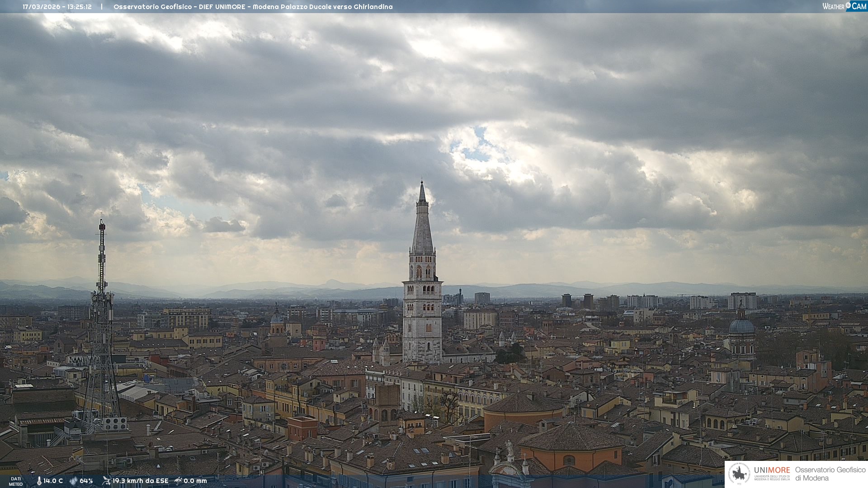Viewport: 868px width, 488px height.
Task: Click the humidity water droplets icon
Action: point(73,481)
